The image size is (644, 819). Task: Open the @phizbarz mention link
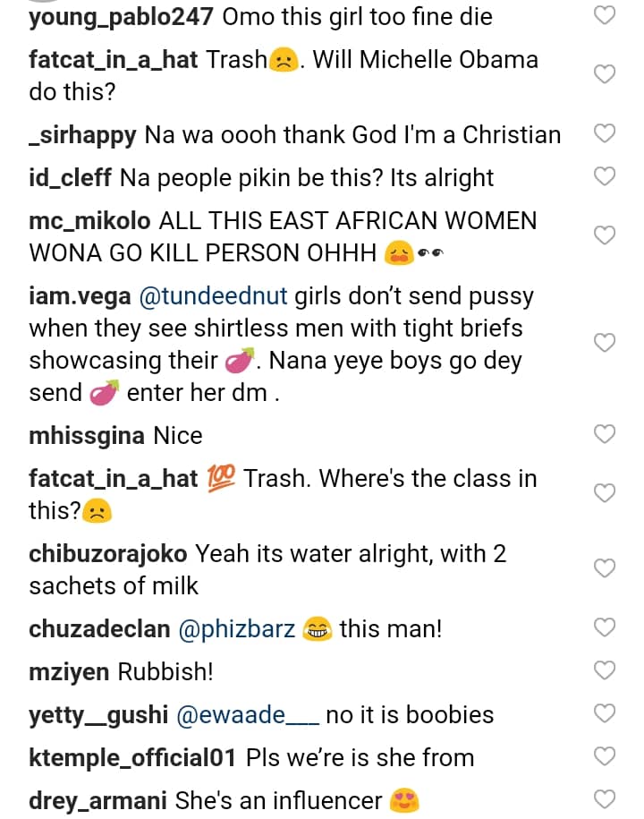pyautogui.click(x=237, y=628)
